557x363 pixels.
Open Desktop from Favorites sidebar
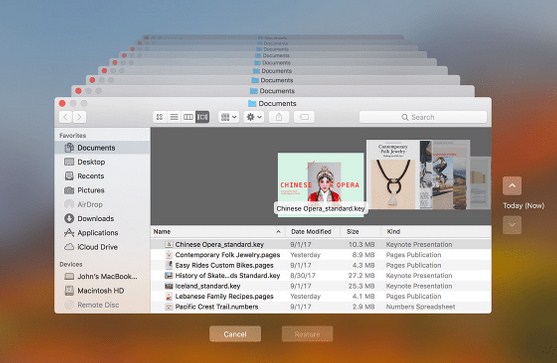102,162
